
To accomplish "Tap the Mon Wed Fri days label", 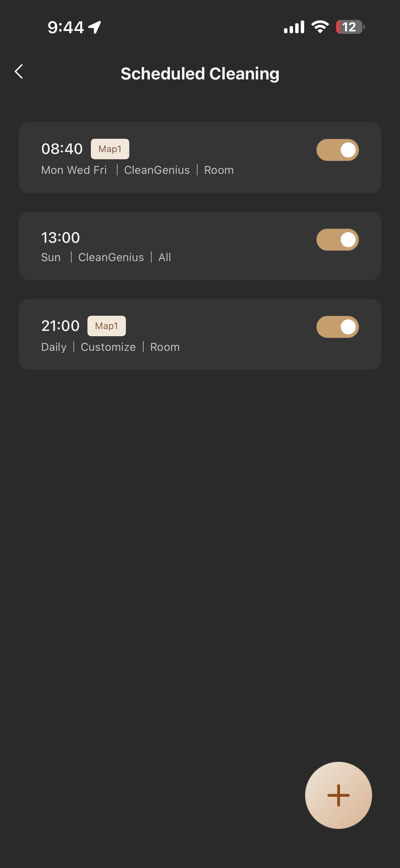I will coord(74,170).
